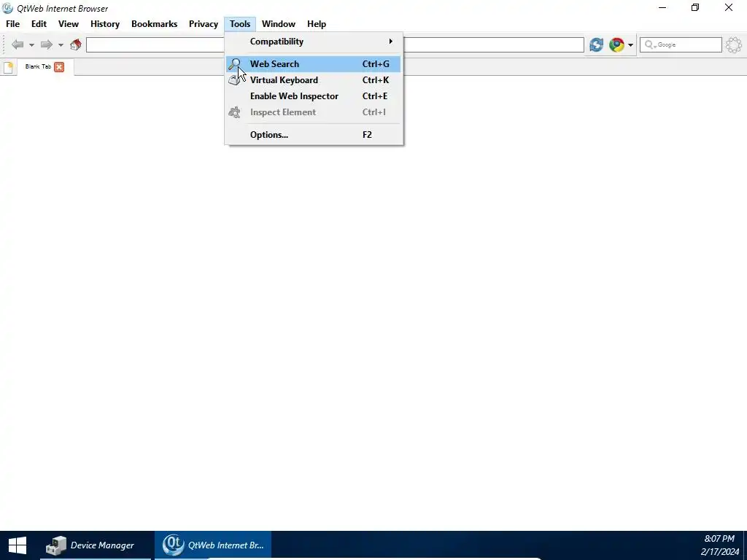Click magnifier icon in Google search box
Image resolution: width=747 pixels, height=560 pixels.
pos(650,44)
